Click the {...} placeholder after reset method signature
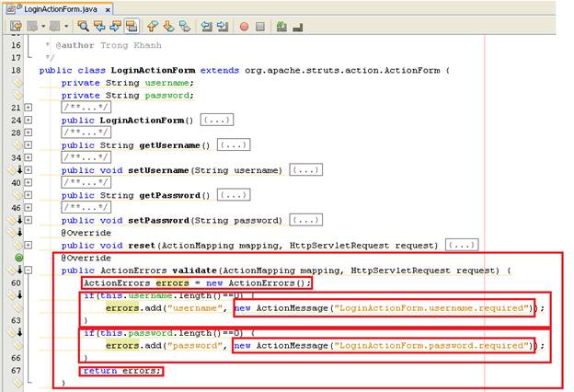The height and width of the screenshot is (392, 574). 462,245
